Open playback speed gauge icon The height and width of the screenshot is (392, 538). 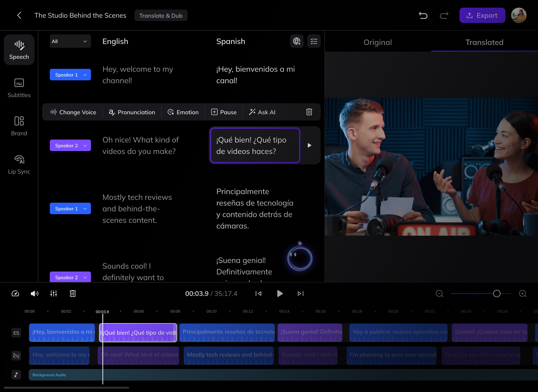[15, 294]
